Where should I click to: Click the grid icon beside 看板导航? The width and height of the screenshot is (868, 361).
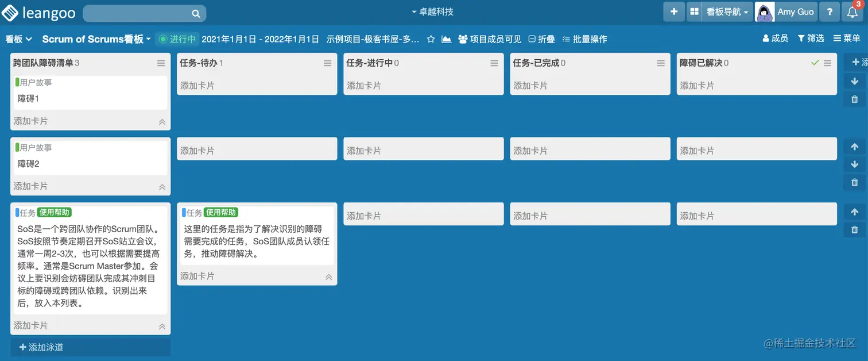click(694, 11)
